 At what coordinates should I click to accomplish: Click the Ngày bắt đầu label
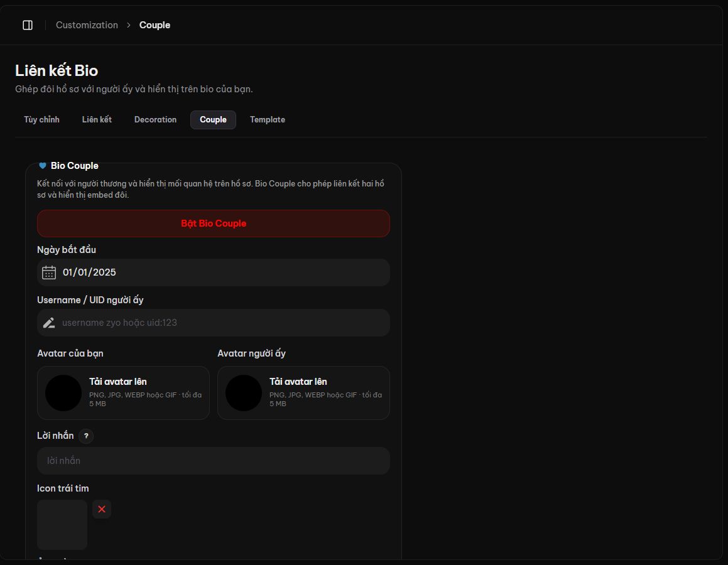[67, 250]
